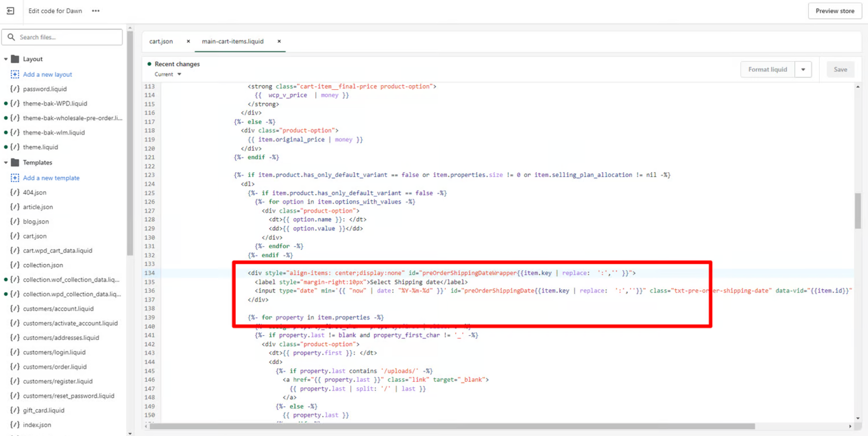This screenshot has width=868, height=436.
Task: Click the horizontal code editor scrollbar
Action: point(451,426)
